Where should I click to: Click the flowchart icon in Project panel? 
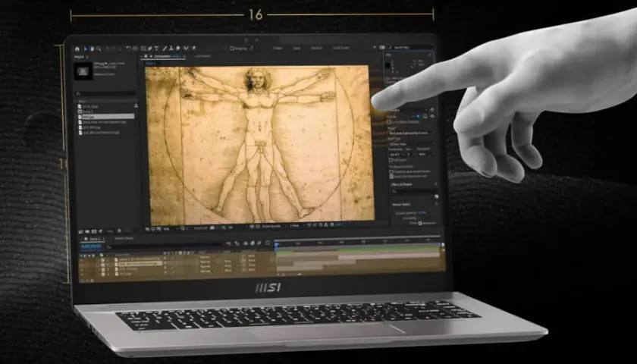136,105
